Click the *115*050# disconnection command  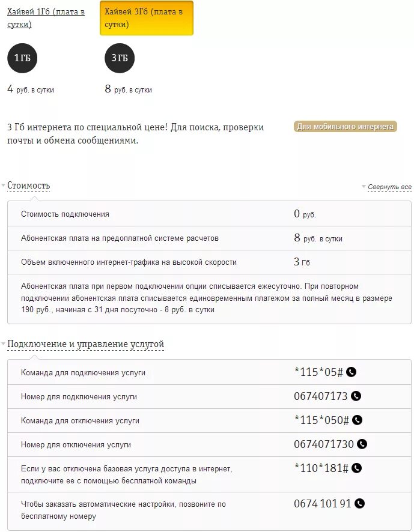tap(321, 420)
